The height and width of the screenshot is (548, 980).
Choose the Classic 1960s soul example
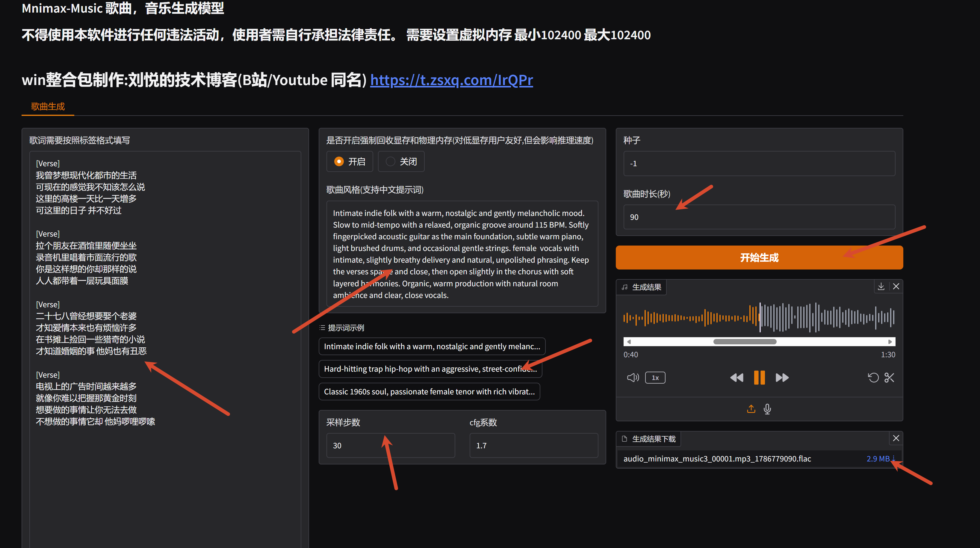429,392
